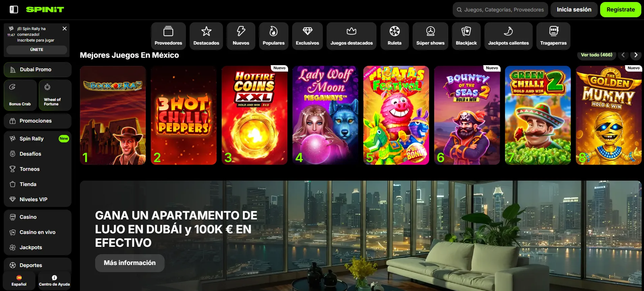Open the Proveedores category
644x291 pixels.
(x=168, y=36)
